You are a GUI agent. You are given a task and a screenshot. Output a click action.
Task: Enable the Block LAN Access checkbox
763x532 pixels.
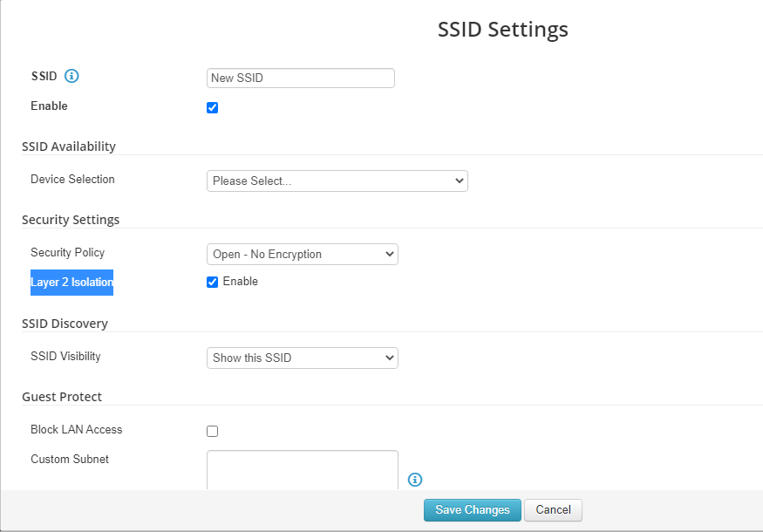pos(212,430)
